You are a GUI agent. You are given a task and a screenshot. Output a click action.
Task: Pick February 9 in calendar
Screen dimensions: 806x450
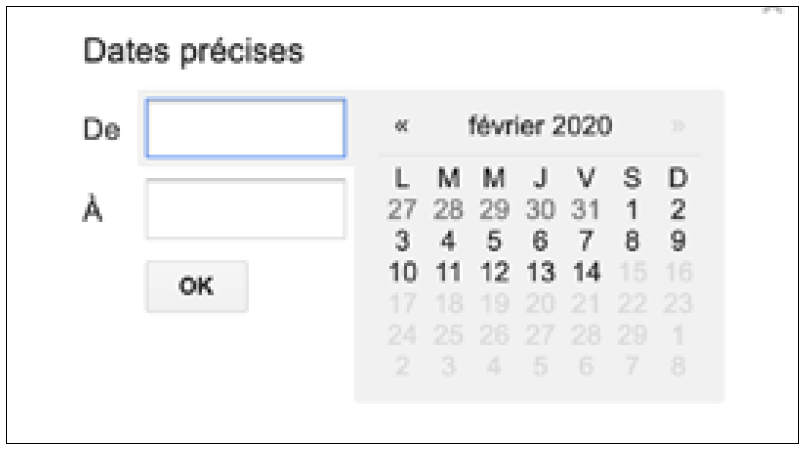(x=678, y=241)
